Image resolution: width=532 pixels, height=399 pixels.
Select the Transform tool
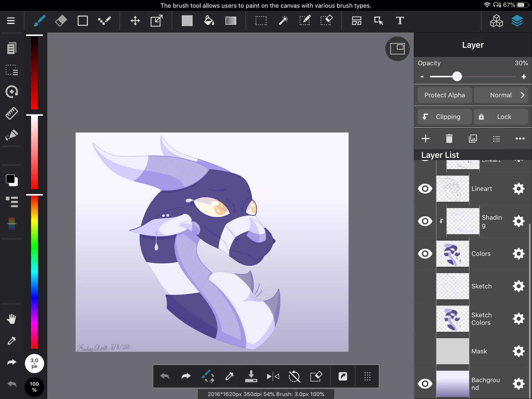pyautogui.click(x=157, y=21)
